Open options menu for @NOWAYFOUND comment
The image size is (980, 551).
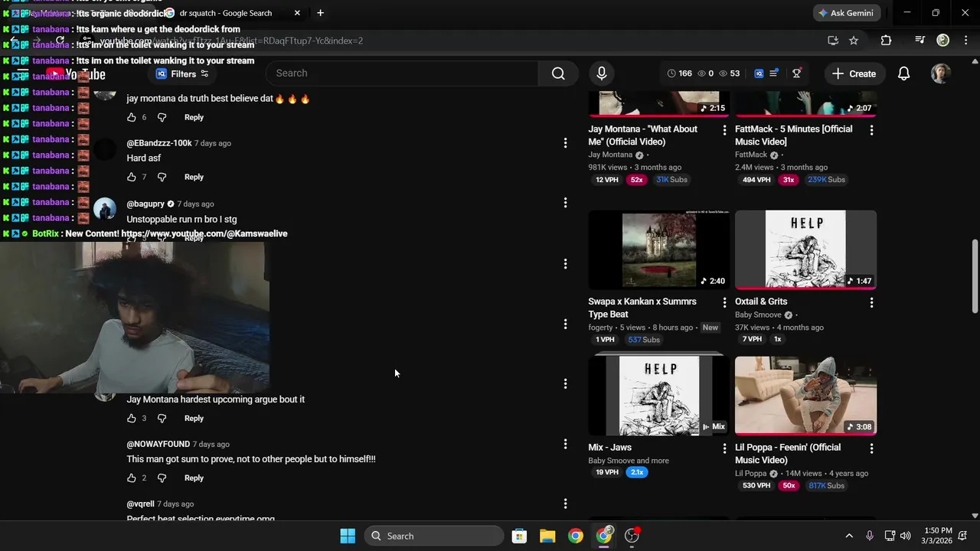(x=565, y=444)
